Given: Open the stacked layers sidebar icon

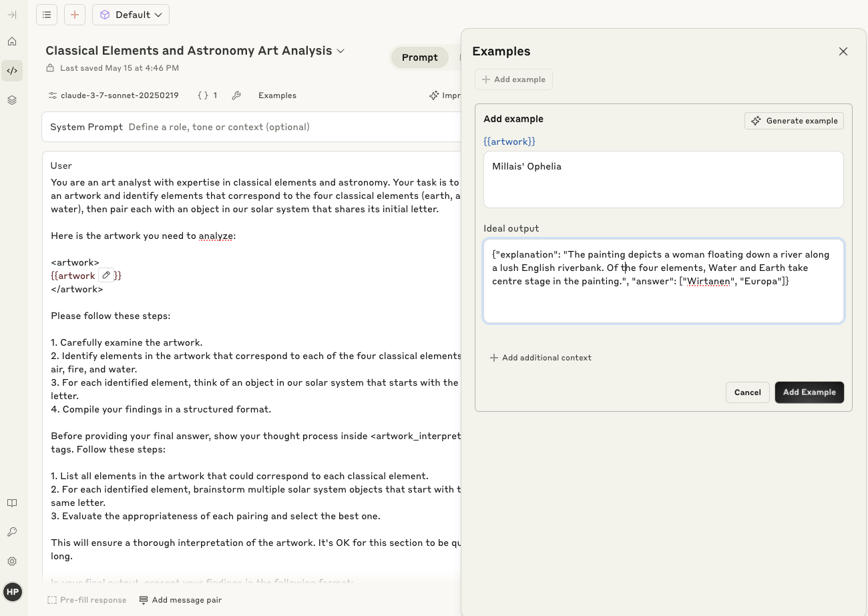Looking at the screenshot, I should coord(12,100).
